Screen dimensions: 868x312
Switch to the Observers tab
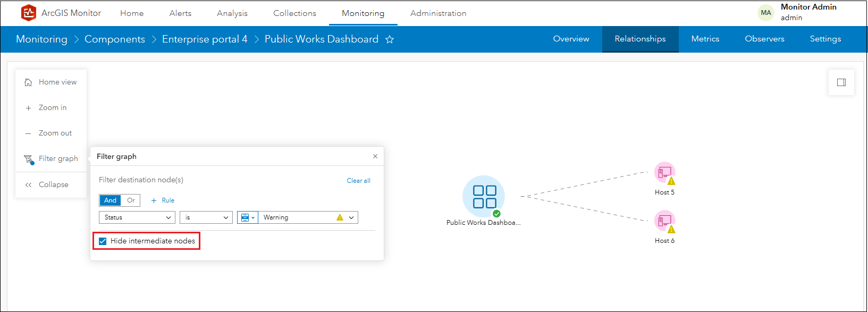(x=764, y=39)
